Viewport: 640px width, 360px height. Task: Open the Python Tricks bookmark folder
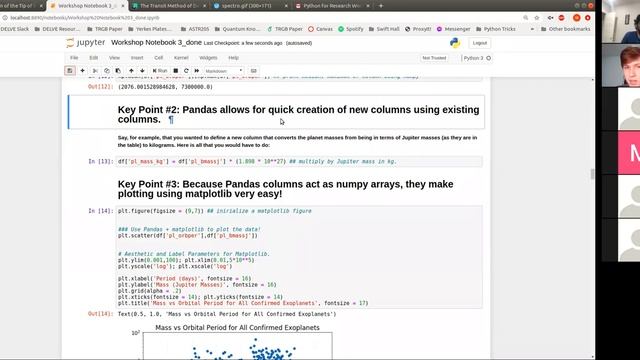496,29
